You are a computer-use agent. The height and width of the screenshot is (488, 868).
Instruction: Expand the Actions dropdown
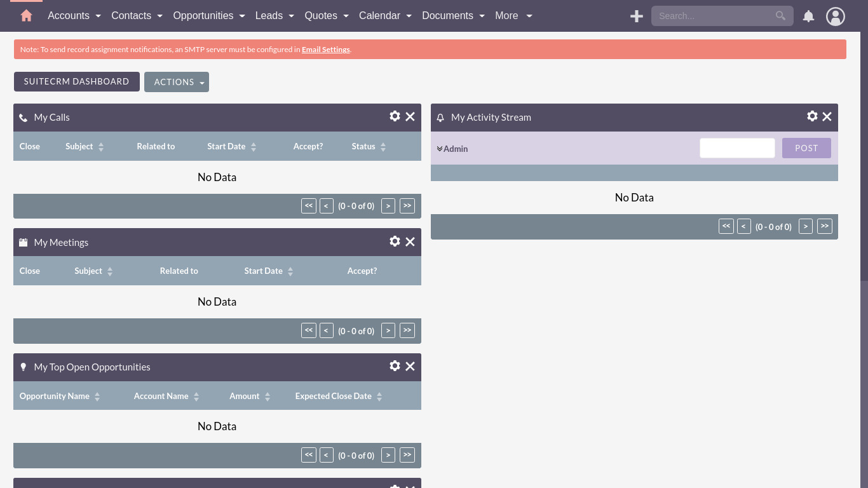click(177, 82)
